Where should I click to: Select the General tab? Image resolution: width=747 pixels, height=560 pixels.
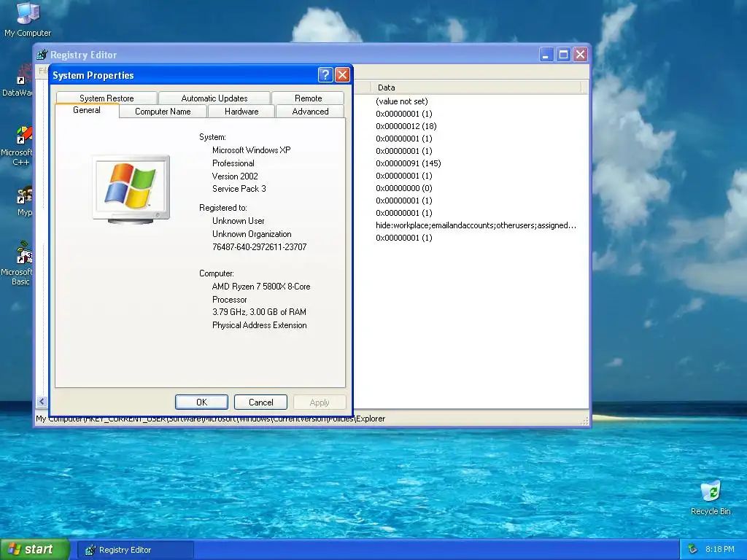coord(87,110)
